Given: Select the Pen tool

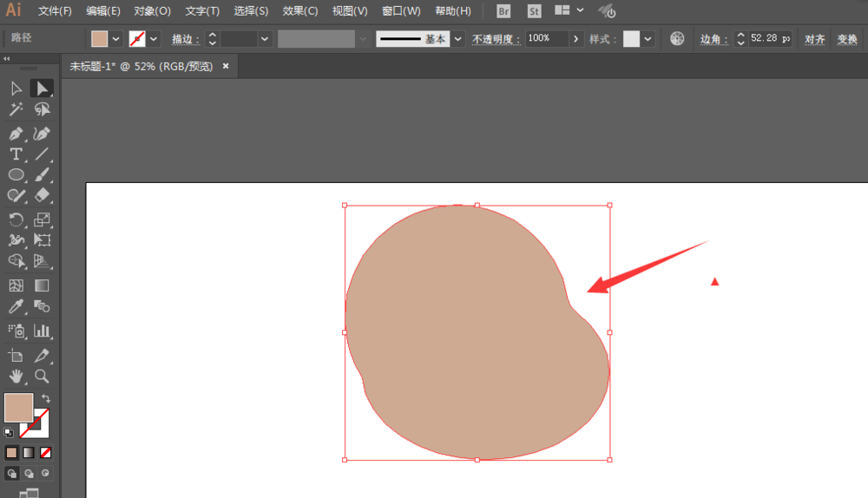Looking at the screenshot, I should pyautogui.click(x=16, y=134).
